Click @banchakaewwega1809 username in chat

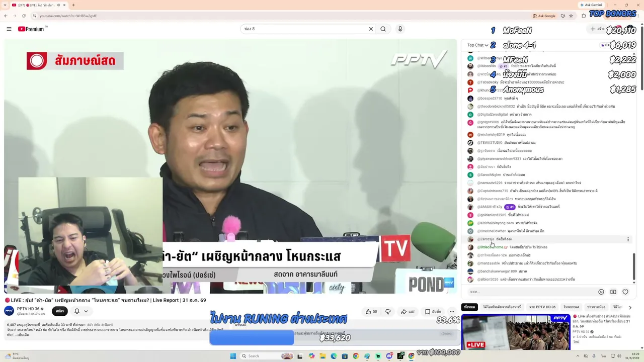[x=497, y=271]
